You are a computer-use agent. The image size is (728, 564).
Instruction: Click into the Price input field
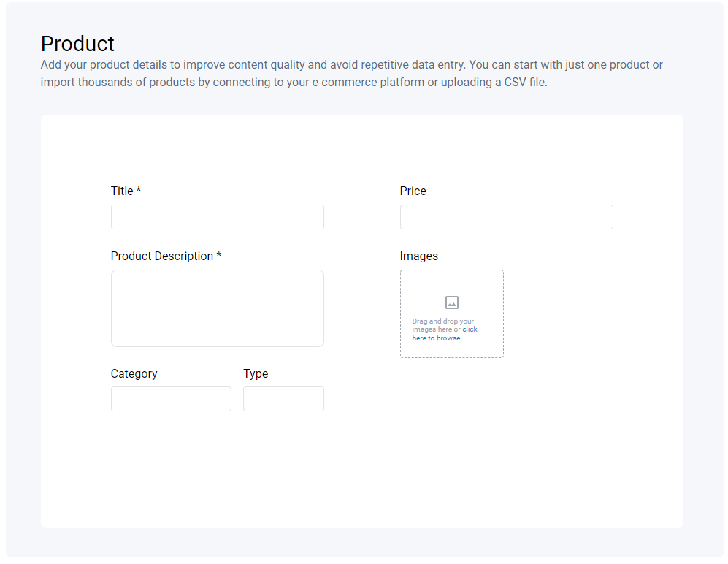click(x=507, y=217)
